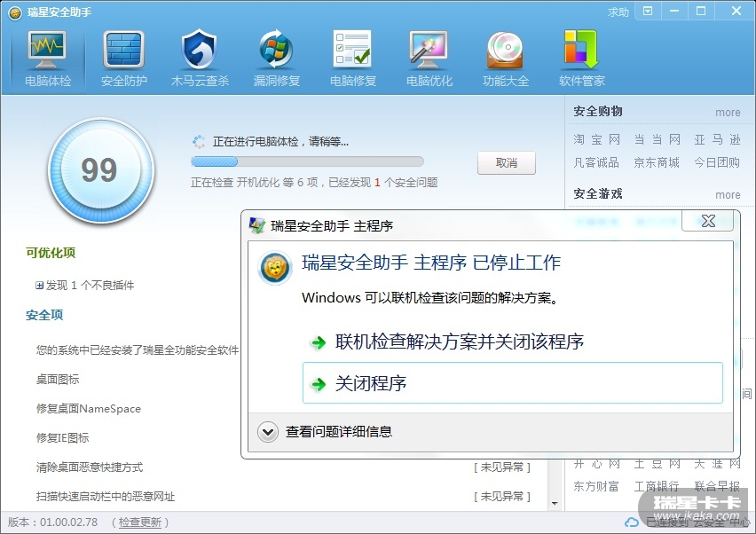Viewport: 756px width, 534px height.
Task: Click the Rising lion icon in the title bar
Action: [15, 12]
